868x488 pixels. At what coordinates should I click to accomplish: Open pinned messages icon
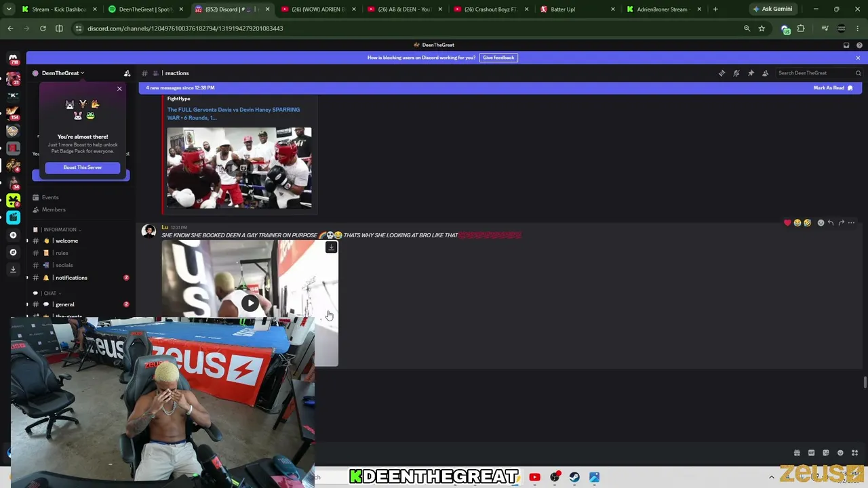[x=751, y=73]
